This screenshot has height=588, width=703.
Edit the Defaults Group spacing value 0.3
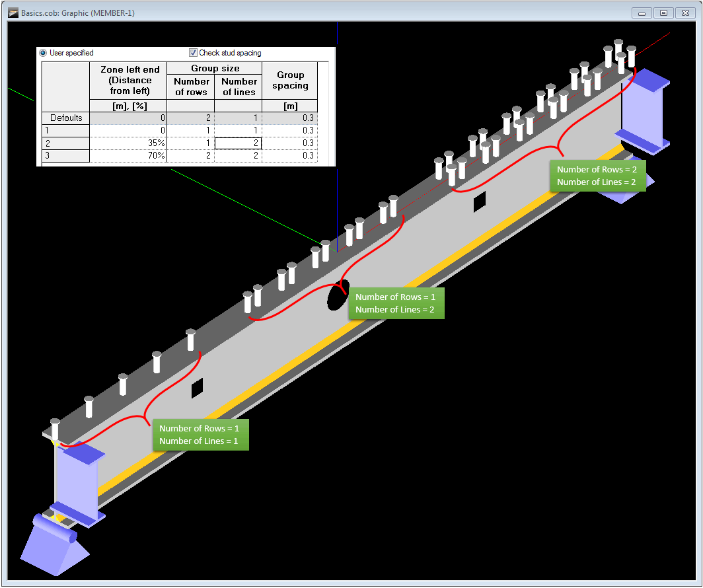pos(289,118)
